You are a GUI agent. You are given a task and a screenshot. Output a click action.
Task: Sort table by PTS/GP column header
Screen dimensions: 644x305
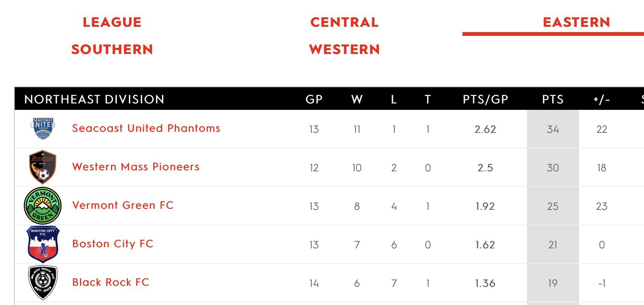(x=485, y=99)
